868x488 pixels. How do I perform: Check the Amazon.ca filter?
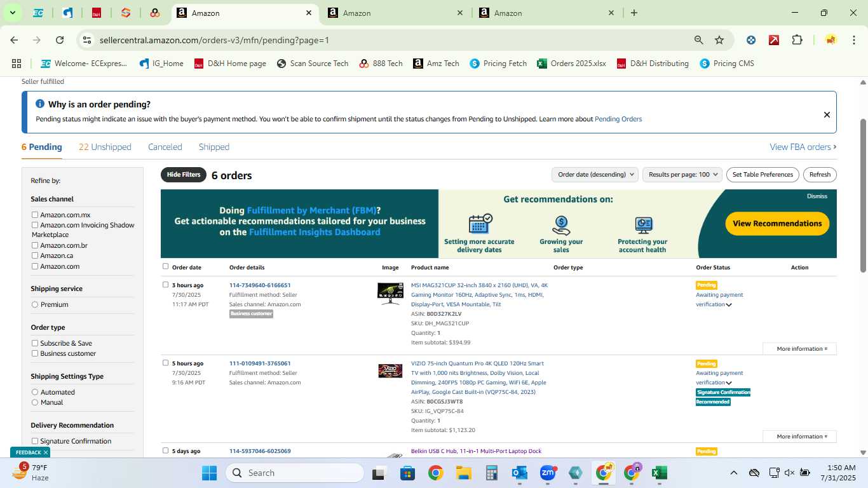pyautogui.click(x=35, y=255)
